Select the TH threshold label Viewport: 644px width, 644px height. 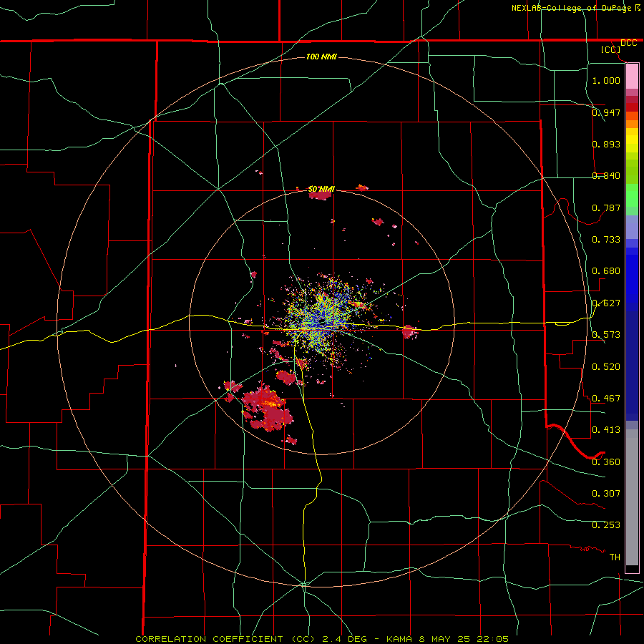(615, 557)
